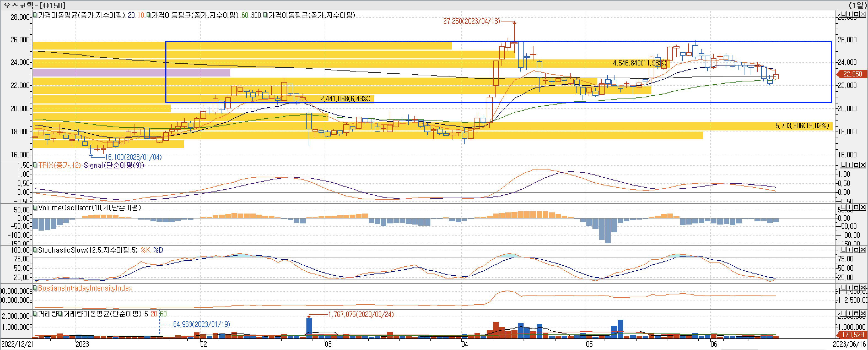Click the 27,250 high price marker label
Screen dimensions: 868x350
tap(471, 21)
